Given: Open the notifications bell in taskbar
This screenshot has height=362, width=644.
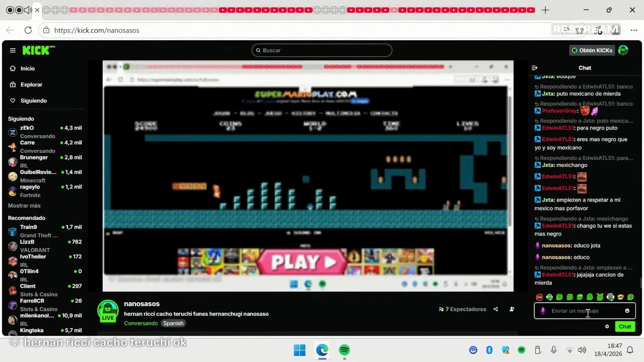Looking at the screenshot, I should (629, 350).
